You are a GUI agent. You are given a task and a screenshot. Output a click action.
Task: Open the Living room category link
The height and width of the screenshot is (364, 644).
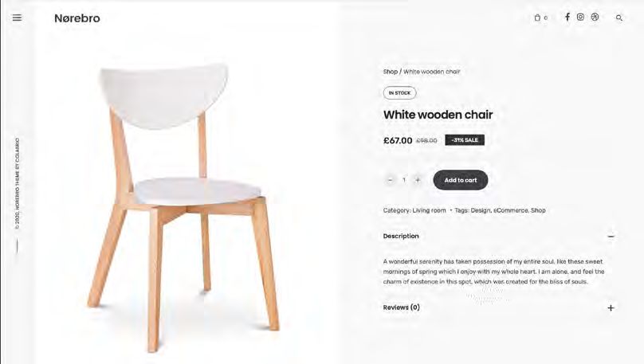point(429,210)
